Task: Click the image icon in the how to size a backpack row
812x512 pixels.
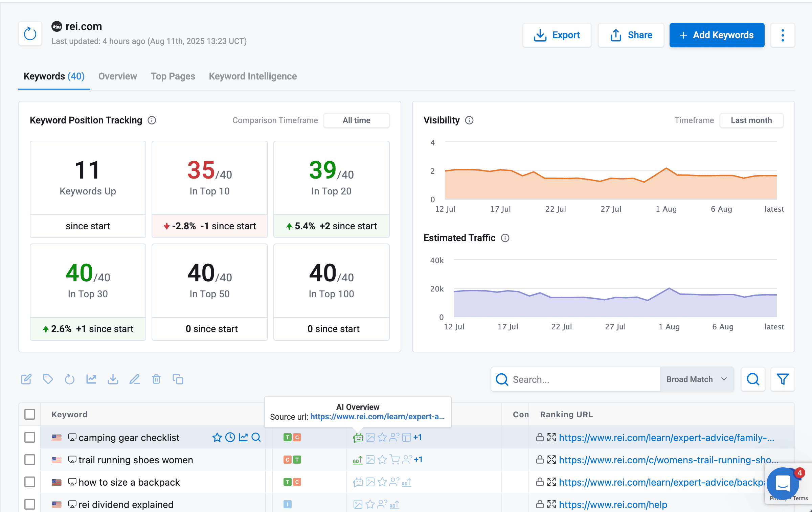Action: 370,482
